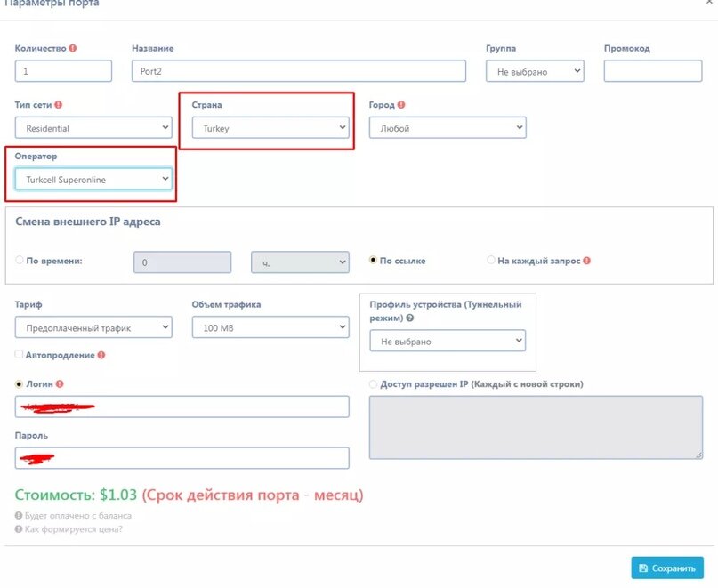Screen dimensions: 718x588
Task: Enable the Автопродление checkbox
Action: coord(19,354)
